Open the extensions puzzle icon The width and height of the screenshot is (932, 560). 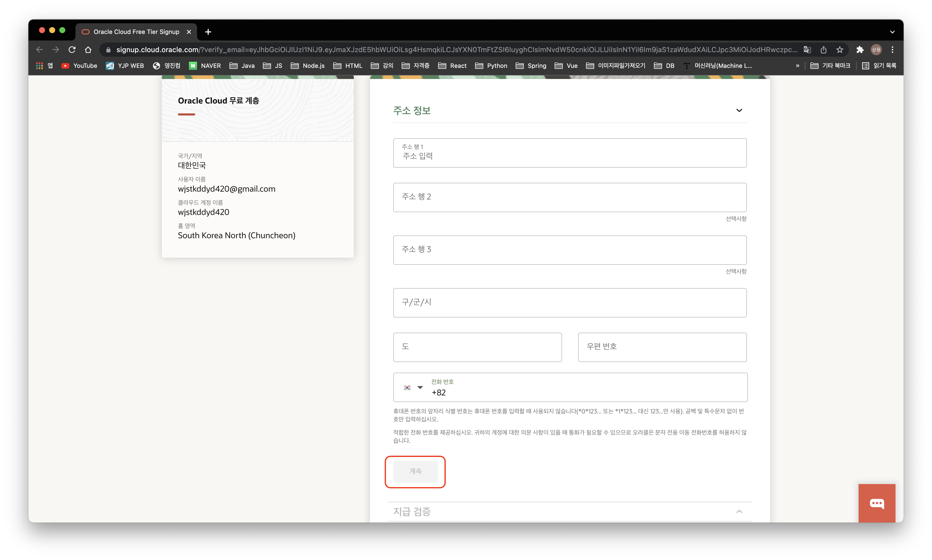860,49
